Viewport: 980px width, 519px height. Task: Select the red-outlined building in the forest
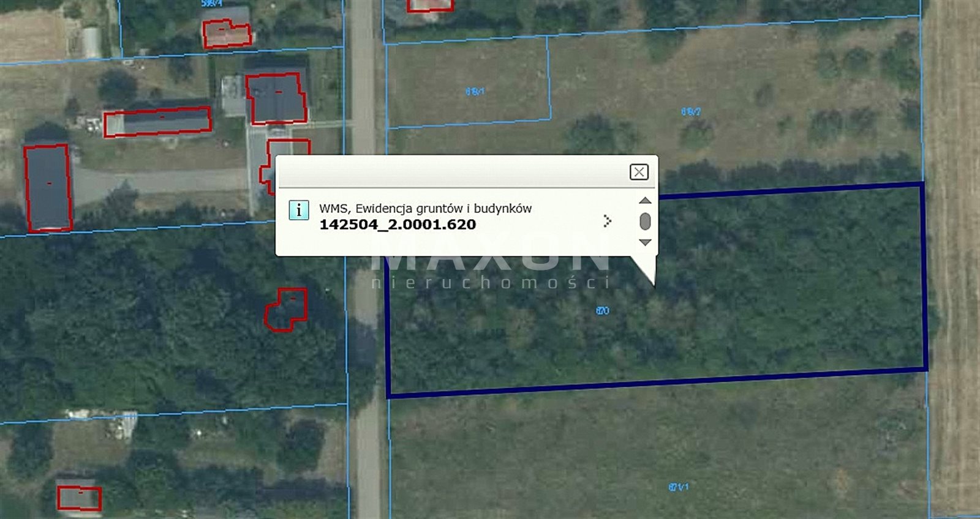point(286,310)
